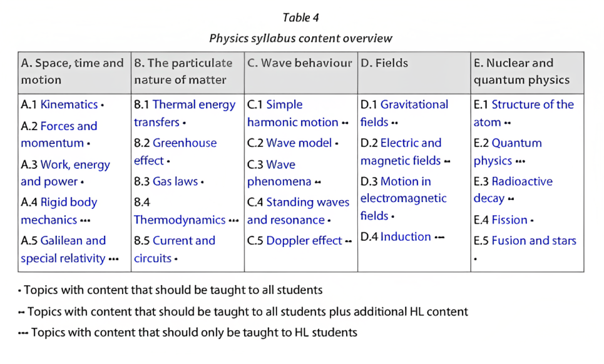This screenshot has height=364, width=604.
Task: Click the Forces and momentum link
Action: (69, 126)
